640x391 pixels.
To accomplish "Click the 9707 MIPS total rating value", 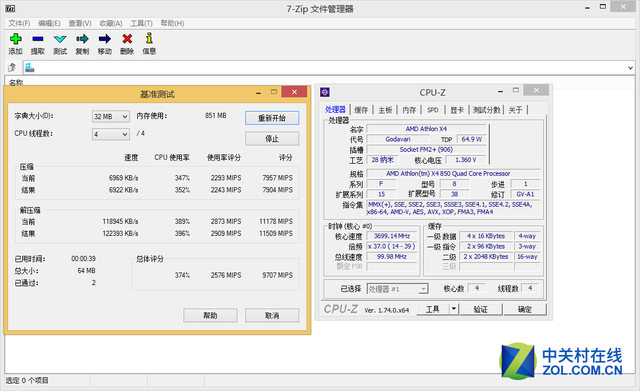I will pyautogui.click(x=278, y=275).
